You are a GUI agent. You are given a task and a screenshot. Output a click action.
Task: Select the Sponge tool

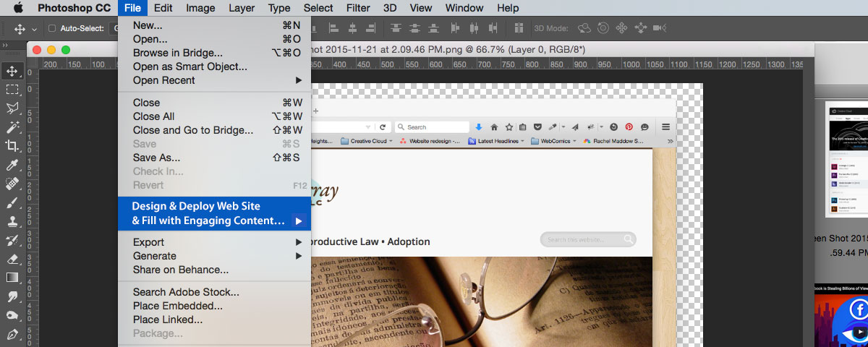pyautogui.click(x=12, y=315)
